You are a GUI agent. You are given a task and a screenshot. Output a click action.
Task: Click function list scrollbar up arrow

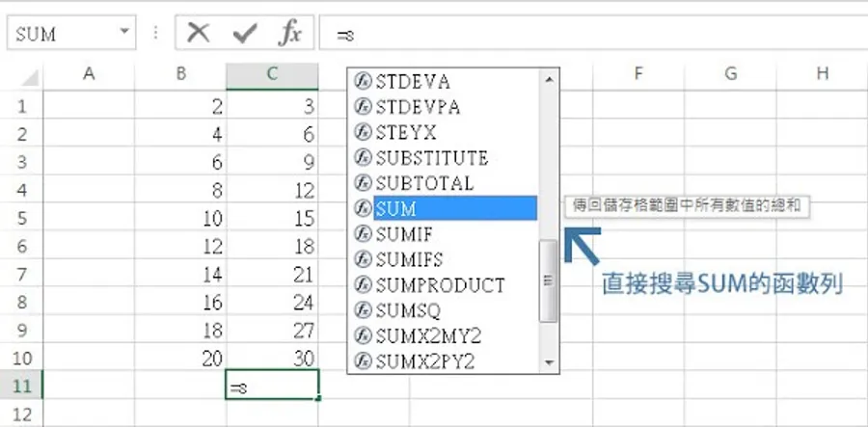click(549, 80)
